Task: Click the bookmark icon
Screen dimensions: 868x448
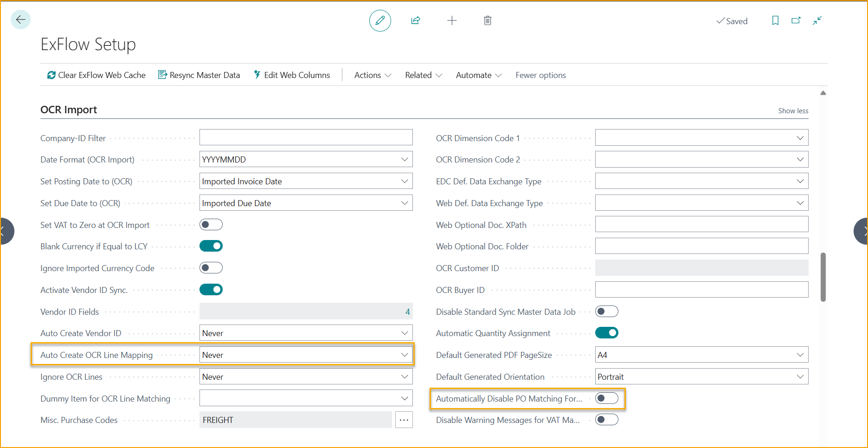Action: (775, 20)
